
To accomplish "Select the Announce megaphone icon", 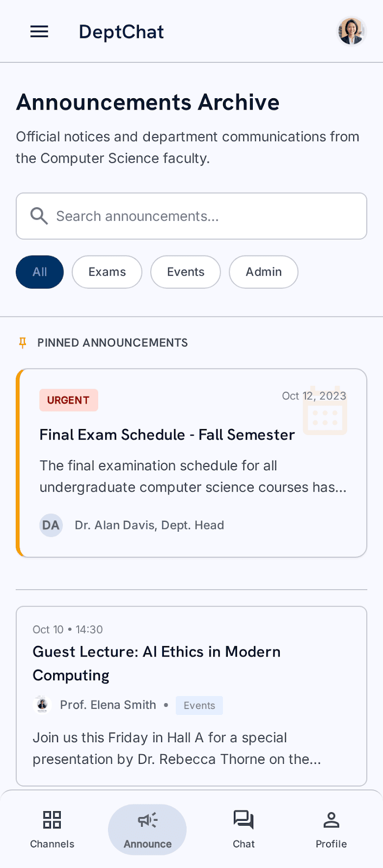I will point(148,820).
